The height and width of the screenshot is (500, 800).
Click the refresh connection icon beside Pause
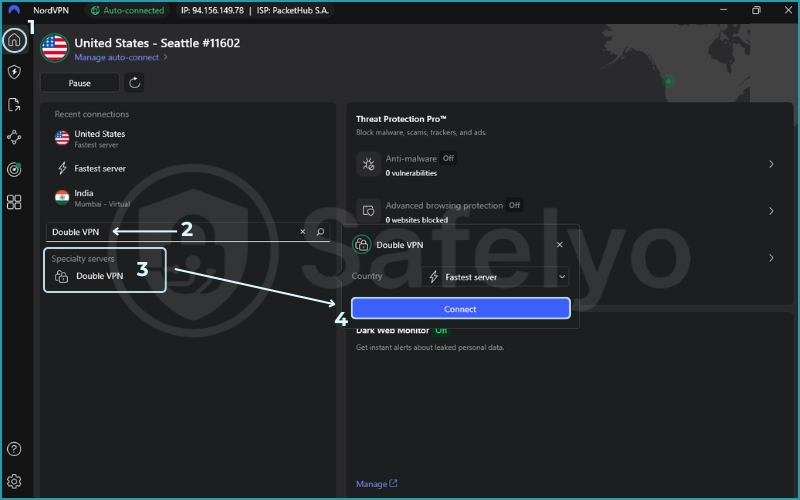[134, 83]
